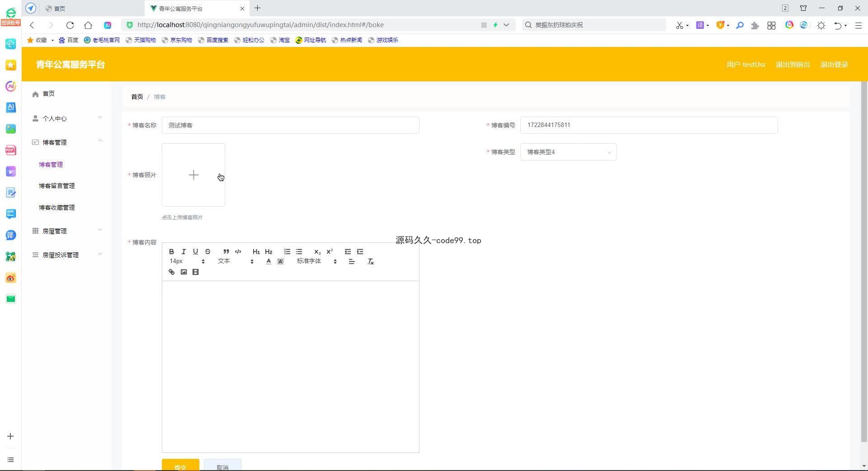Go back with browser back arrow
868x471 pixels.
pos(32,25)
